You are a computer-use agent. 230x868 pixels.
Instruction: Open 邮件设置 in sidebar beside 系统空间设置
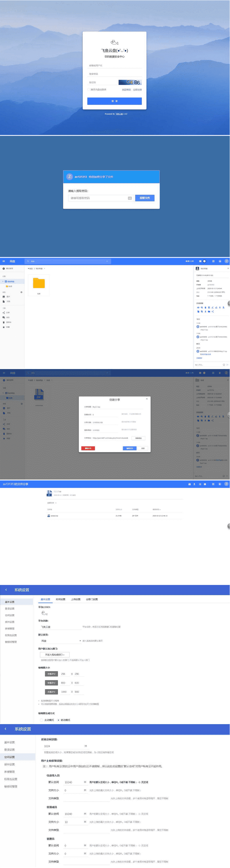point(9,764)
